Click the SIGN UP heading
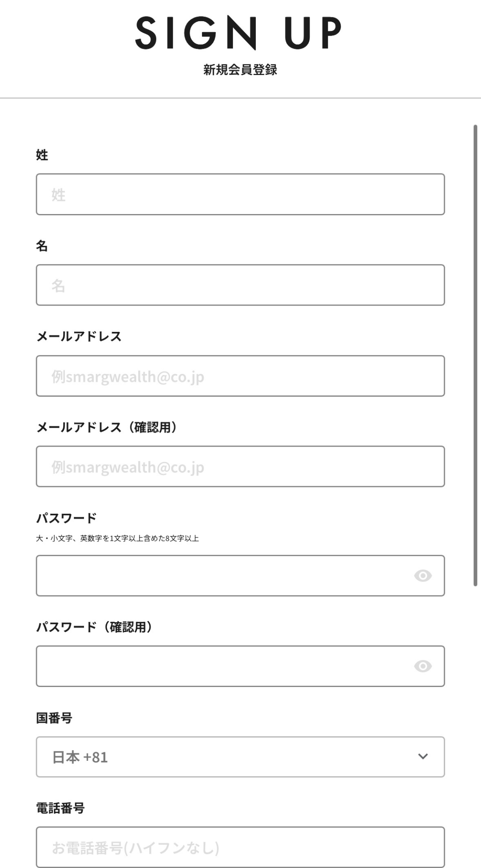Image resolution: width=481 pixels, height=868 pixels. (x=238, y=33)
